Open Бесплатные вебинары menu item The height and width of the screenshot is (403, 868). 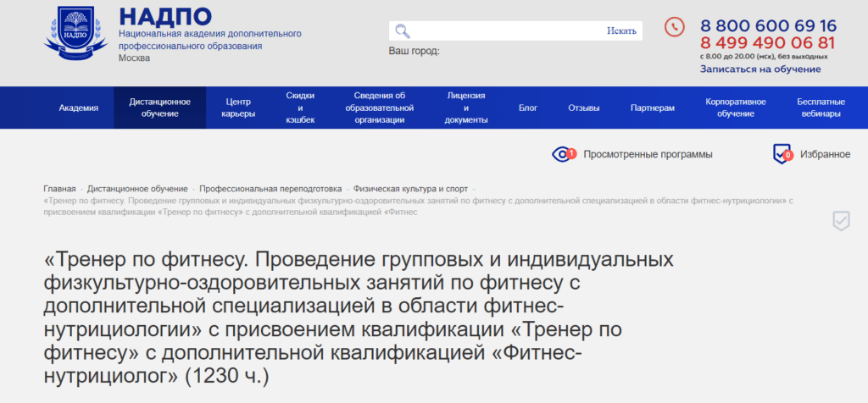click(821, 108)
